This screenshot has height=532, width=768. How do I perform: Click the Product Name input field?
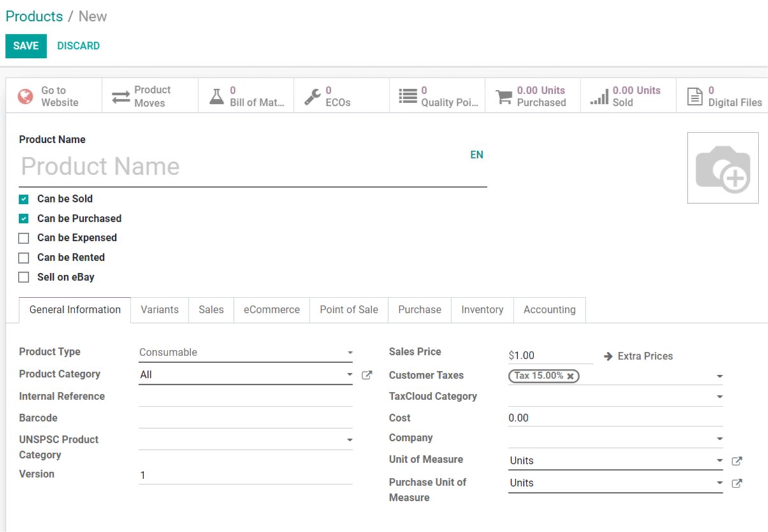tap(253, 167)
